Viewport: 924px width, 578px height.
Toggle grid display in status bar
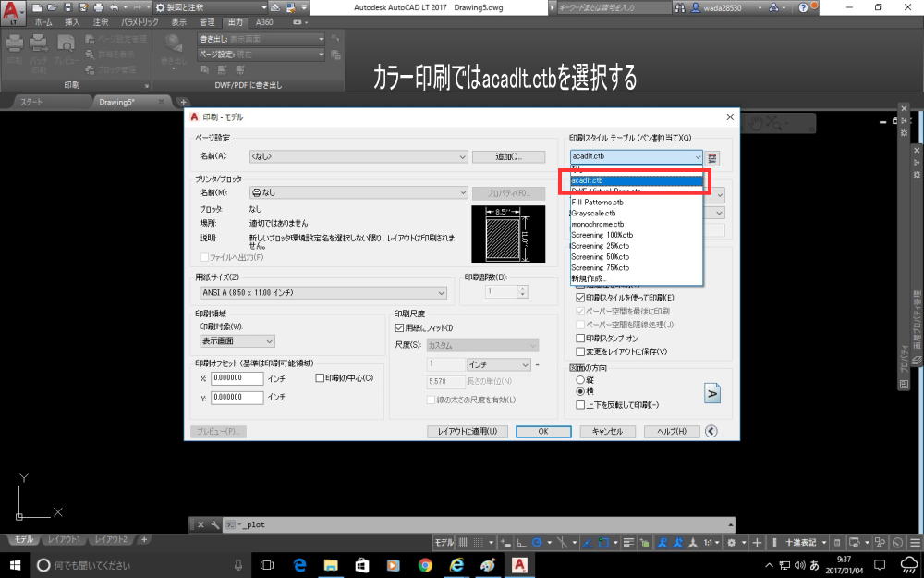click(464, 543)
